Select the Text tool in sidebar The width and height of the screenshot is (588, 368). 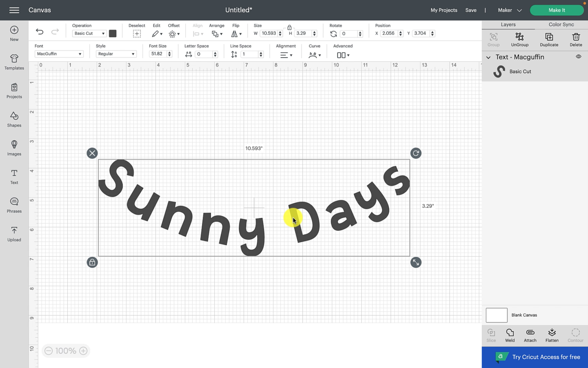(14, 177)
